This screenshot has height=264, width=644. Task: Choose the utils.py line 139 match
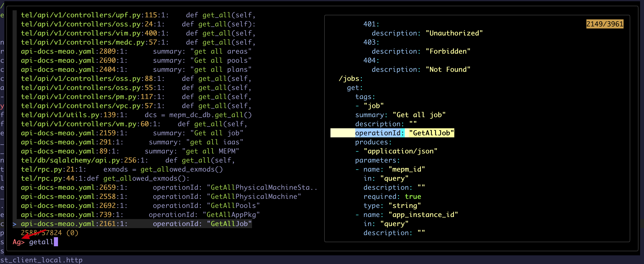pyautogui.click(x=136, y=115)
